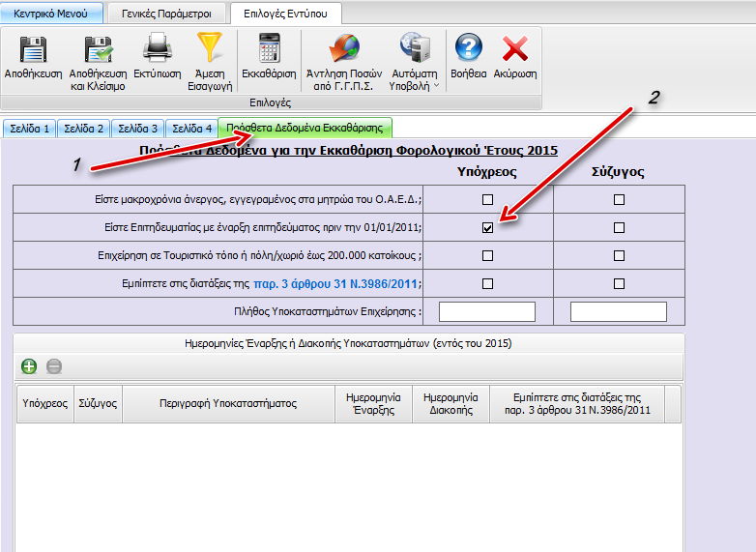Click the Εκτύπωση printer icon
756x552 pixels.
158,50
